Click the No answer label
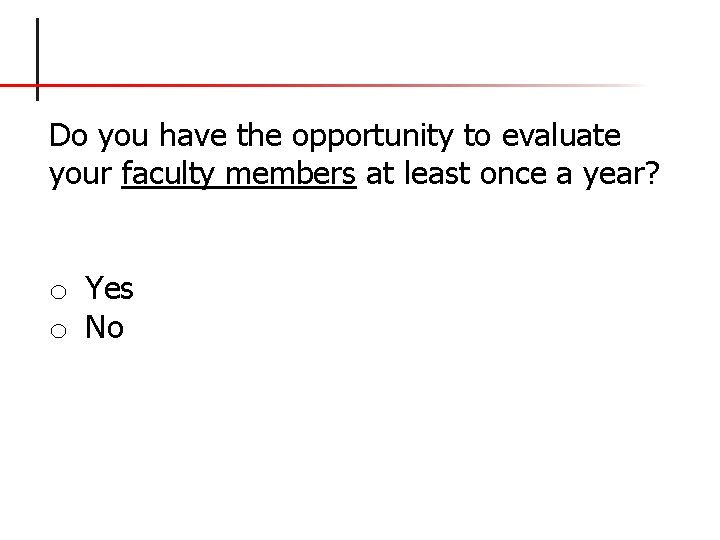 [x=104, y=327]
